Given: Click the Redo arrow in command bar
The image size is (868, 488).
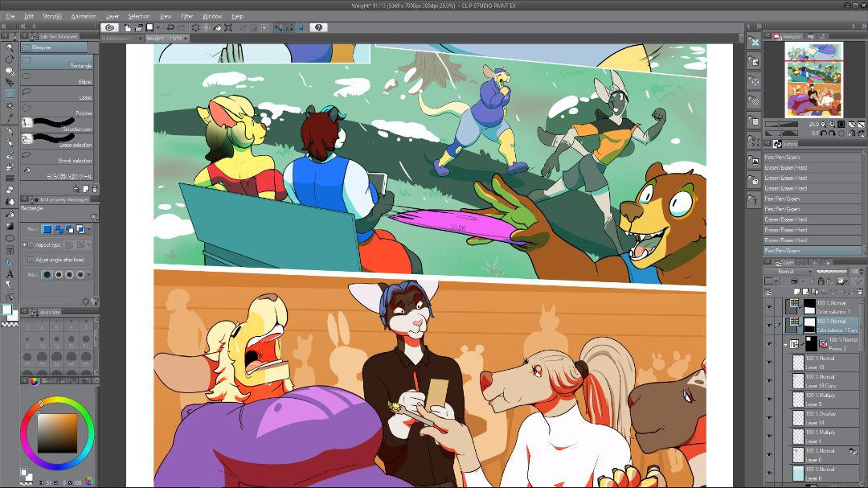Looking at the screenshot, I should [x=181, y=27].
